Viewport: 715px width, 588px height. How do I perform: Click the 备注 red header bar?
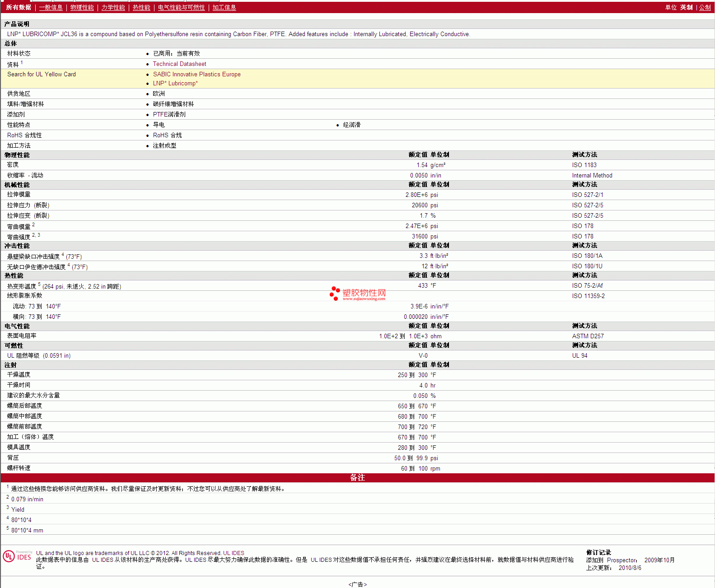coord(357,478)
